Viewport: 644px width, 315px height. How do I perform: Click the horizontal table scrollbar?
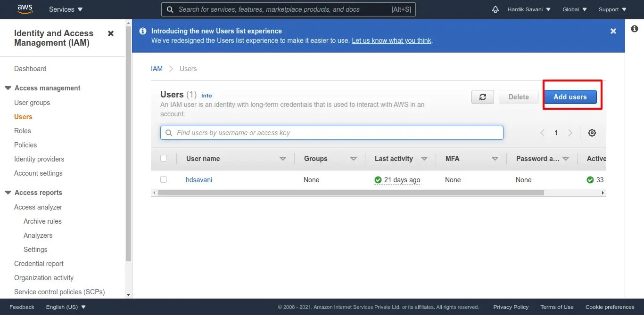[351, 193]
